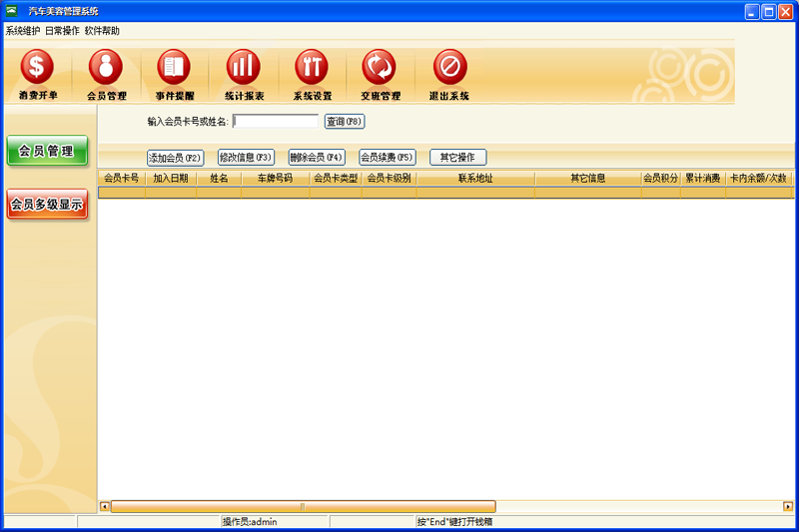Open the 消费开单 dollar icon
The width and height of the screenshot is (799, 532).
click(37, 67)
